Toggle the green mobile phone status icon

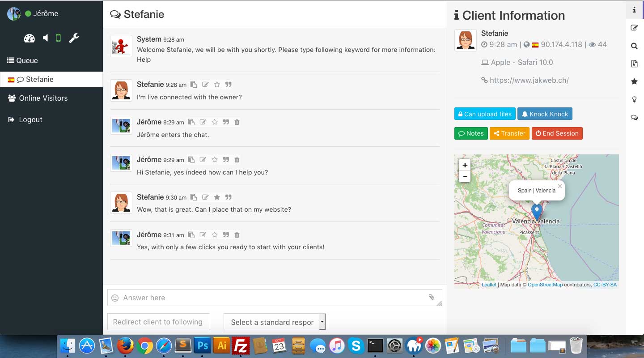[x=58, y=38]
